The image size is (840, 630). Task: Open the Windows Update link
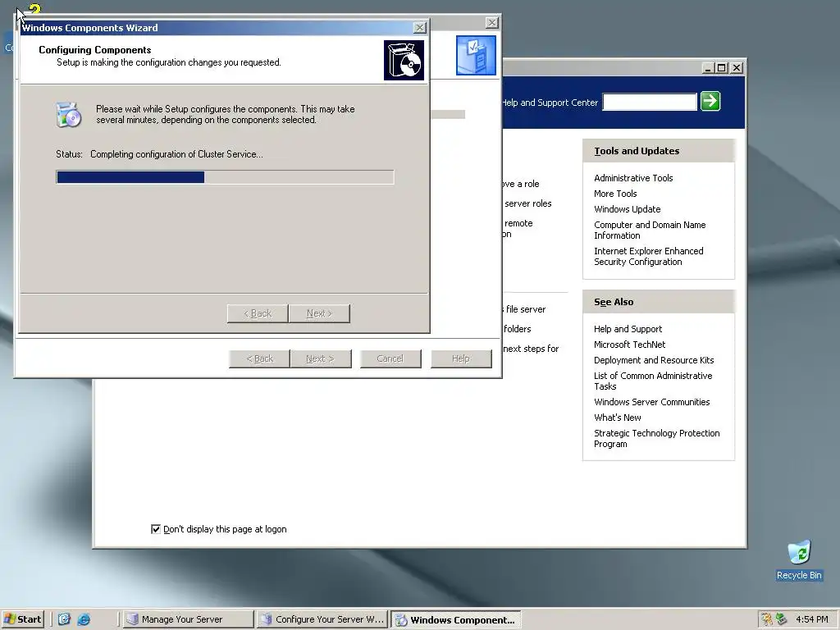[627, 209]
